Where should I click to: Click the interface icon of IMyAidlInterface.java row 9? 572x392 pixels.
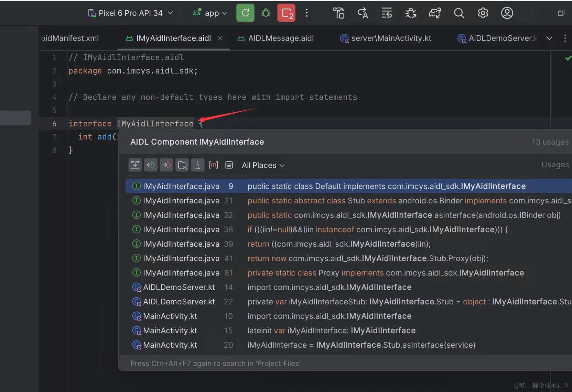(x=137, y=186)
